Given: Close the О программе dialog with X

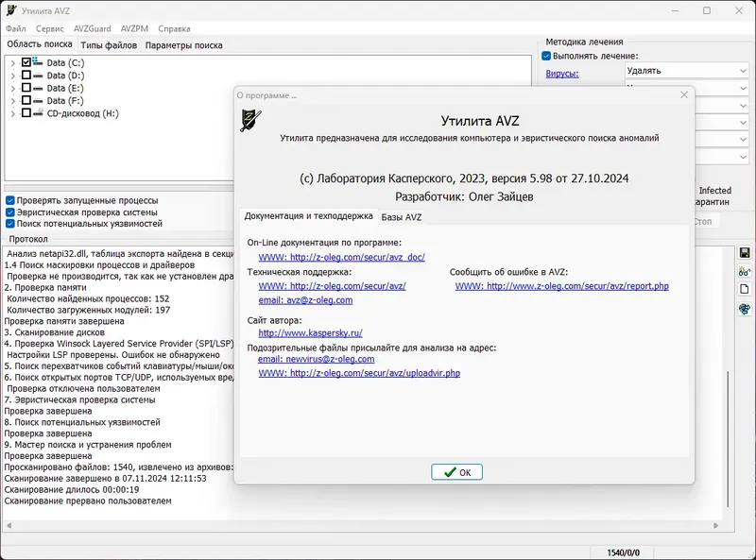Looking at the screenshot, I should (x=684, y=95).
